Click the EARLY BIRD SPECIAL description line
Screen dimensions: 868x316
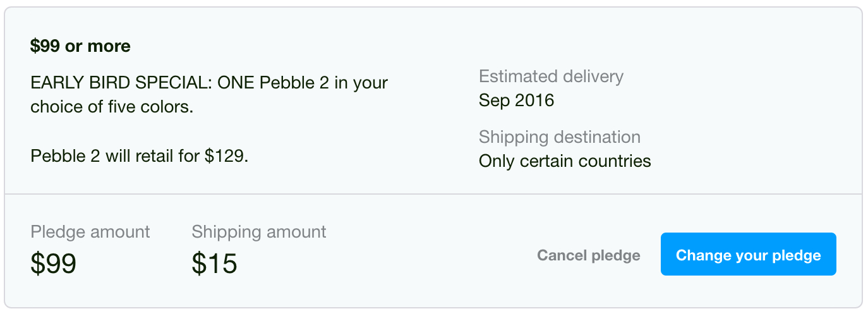[208, 83]
